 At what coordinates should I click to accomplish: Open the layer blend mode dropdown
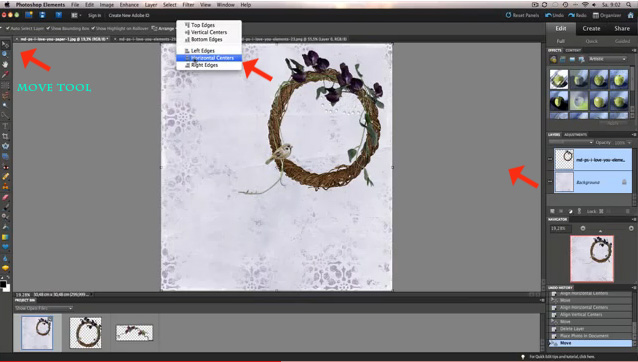pos(571,142)
